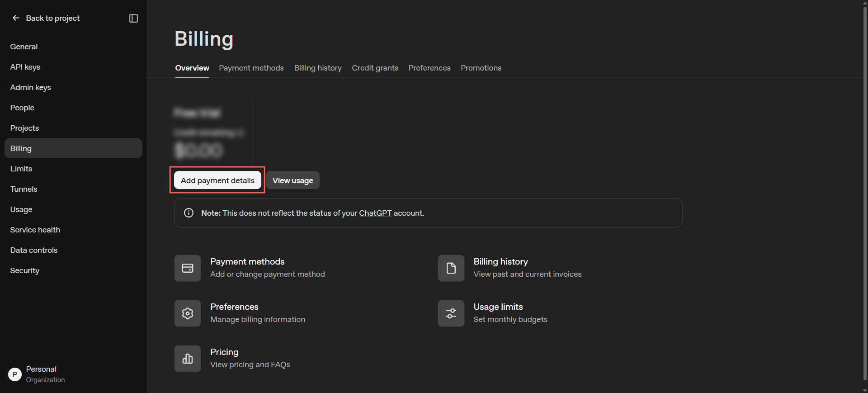Open the Billing history tab

click(318, 68)
